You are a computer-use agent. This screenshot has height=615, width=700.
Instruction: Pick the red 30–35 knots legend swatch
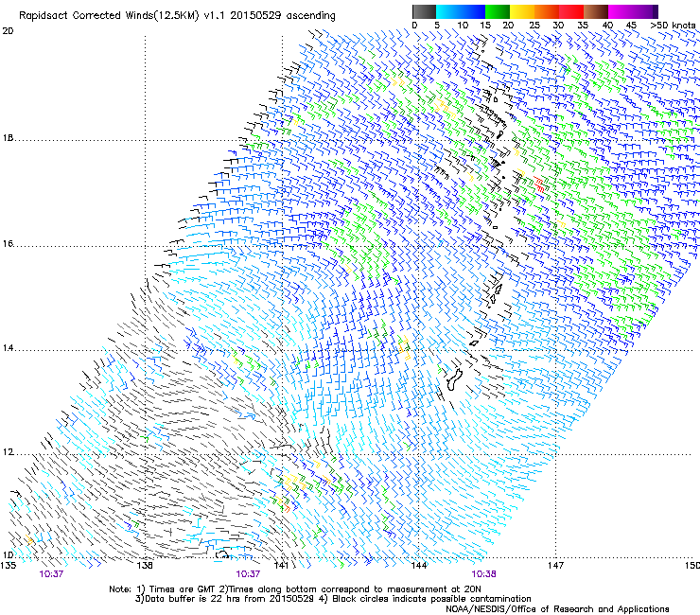pos(571,11)
